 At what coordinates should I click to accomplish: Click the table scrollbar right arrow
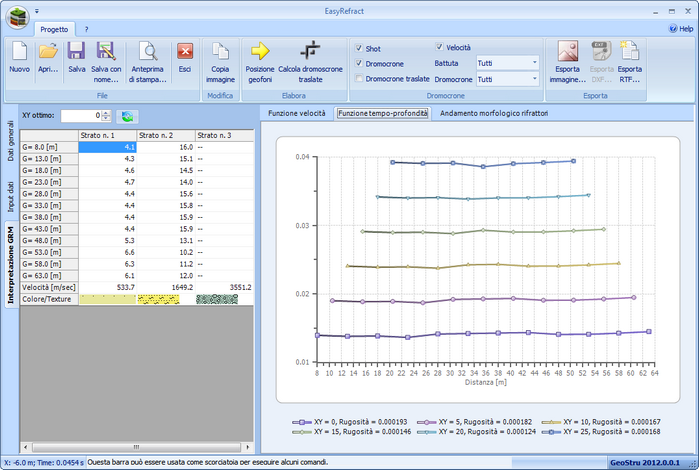[x=248, y=447]
